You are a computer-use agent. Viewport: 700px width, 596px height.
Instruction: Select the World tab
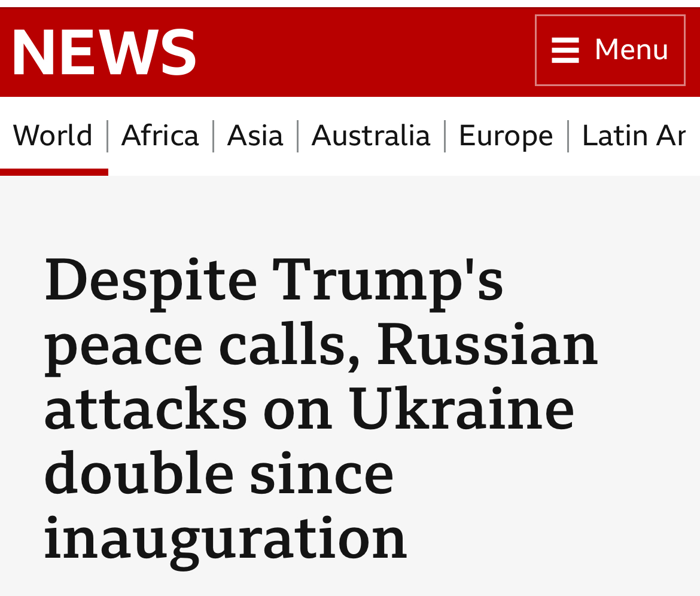(x=53, y=135)
